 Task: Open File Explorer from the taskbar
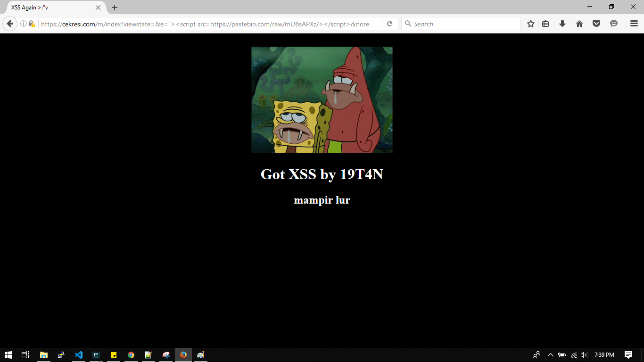click(44, 355)
